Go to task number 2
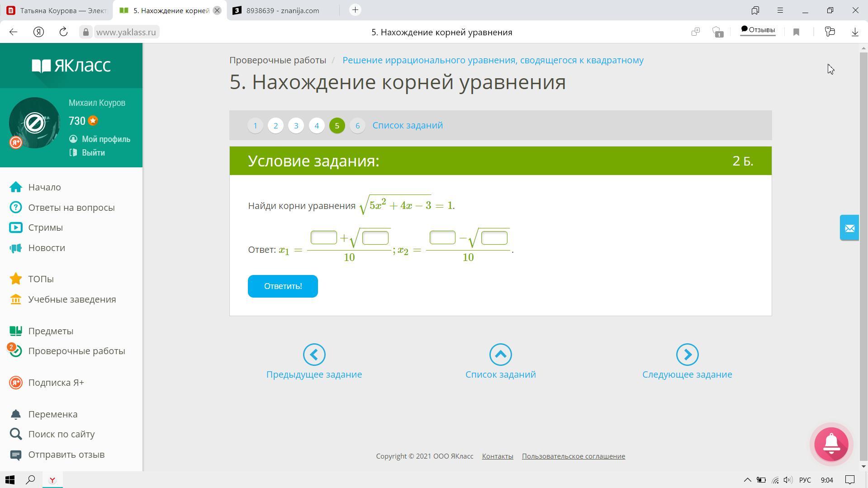This screenshot has width=868, height=488. pos(275,126)
